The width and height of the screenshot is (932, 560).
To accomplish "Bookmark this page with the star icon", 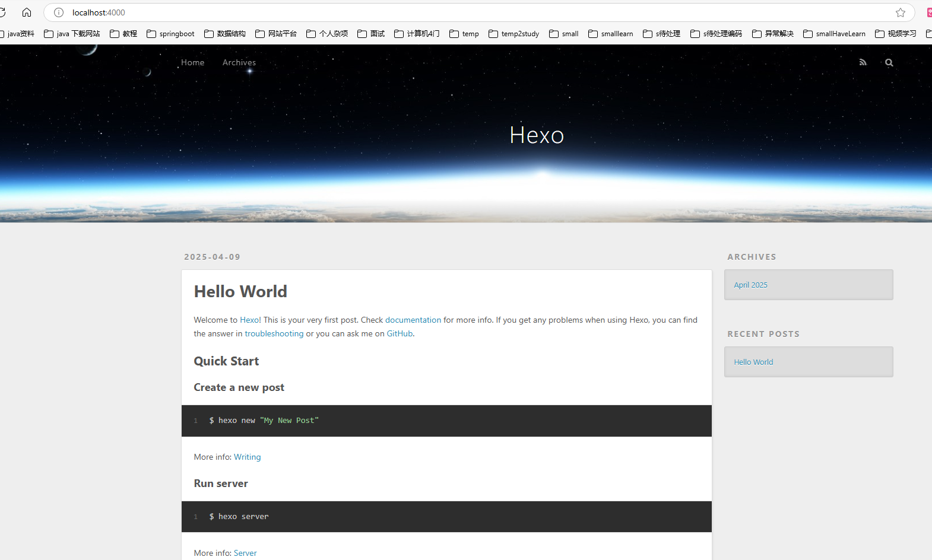I will (901, 12).
